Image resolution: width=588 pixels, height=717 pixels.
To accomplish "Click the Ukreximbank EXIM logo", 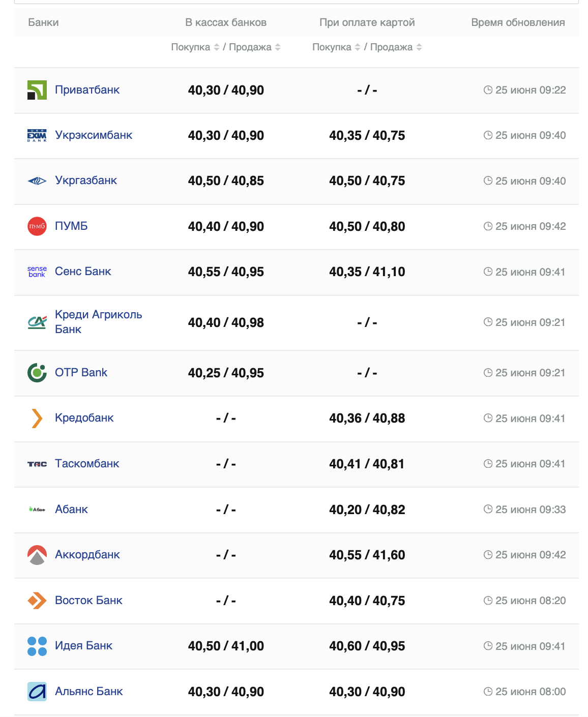I will tap(37, 135).
